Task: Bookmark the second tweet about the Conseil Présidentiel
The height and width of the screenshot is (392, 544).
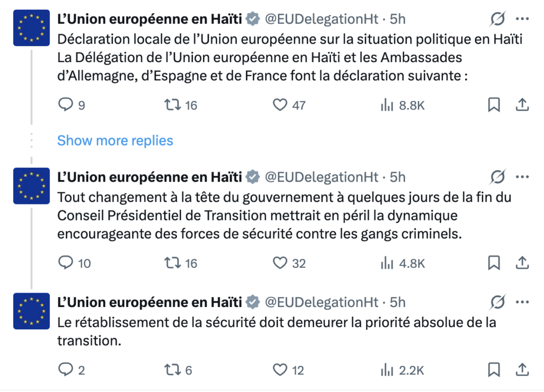Action: (x=495, y=262)
